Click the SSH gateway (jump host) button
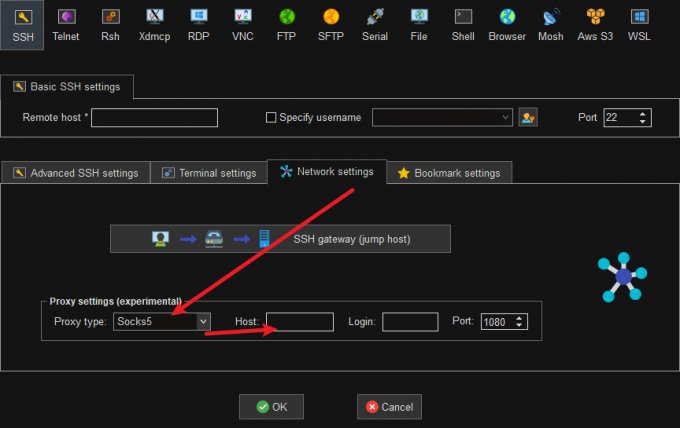Viewport: 680px width, 428px height. [x=280, y=239]
